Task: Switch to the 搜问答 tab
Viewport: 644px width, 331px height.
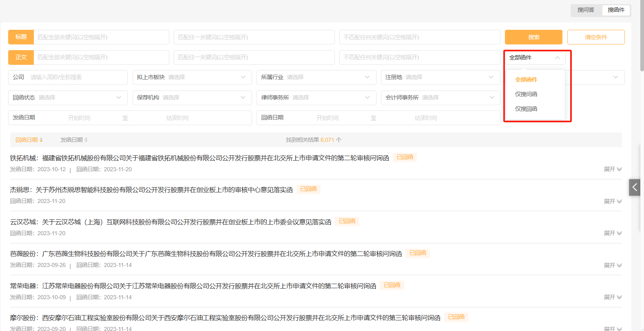Action: point(586,10)
